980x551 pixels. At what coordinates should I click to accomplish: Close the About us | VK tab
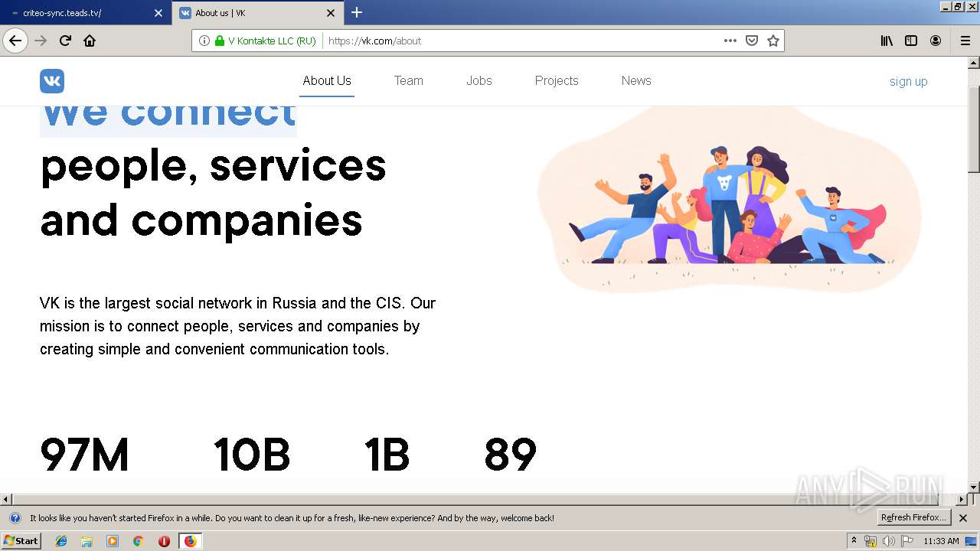(331, 13)
